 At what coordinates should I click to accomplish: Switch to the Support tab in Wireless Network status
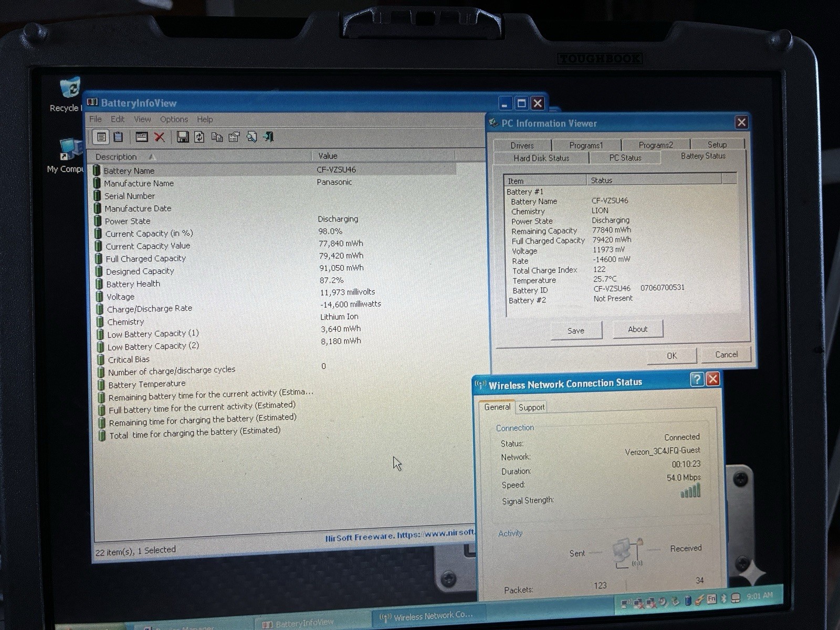tap(531, 407)
